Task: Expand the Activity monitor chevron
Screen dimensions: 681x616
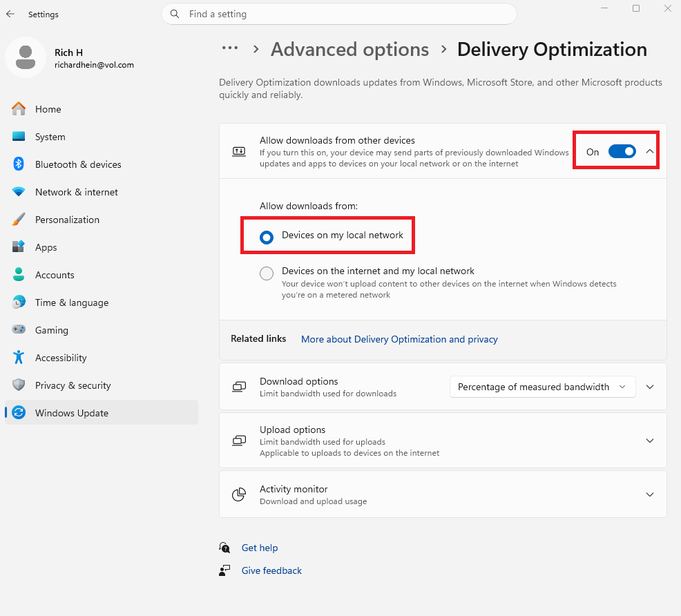Action: pyautogui.click(x=650, y=494)
